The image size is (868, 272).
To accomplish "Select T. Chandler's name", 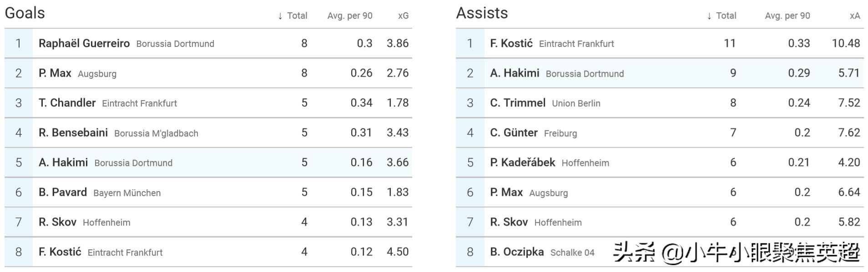I will [x=67, y=103].
